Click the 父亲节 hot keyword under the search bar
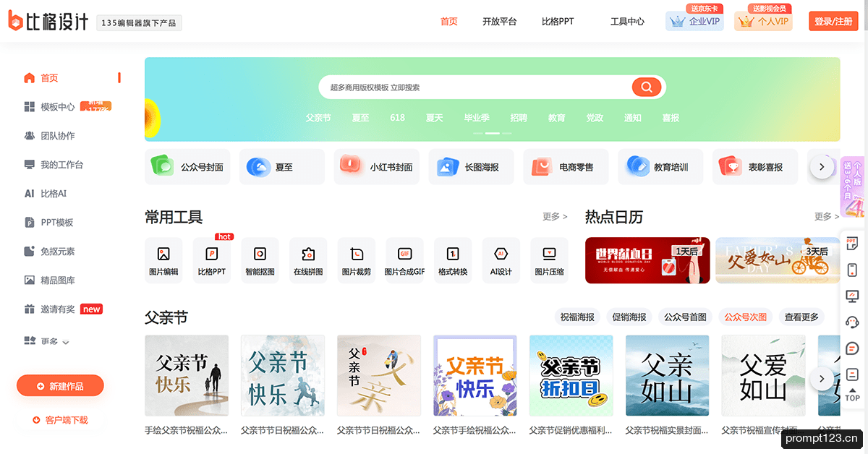Screen dimensions: 868x454 [x=318, y=118]
